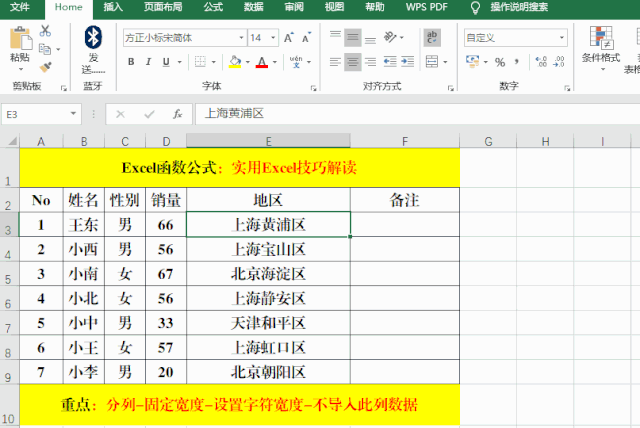Select cell containing 小李

coord(84,372)
